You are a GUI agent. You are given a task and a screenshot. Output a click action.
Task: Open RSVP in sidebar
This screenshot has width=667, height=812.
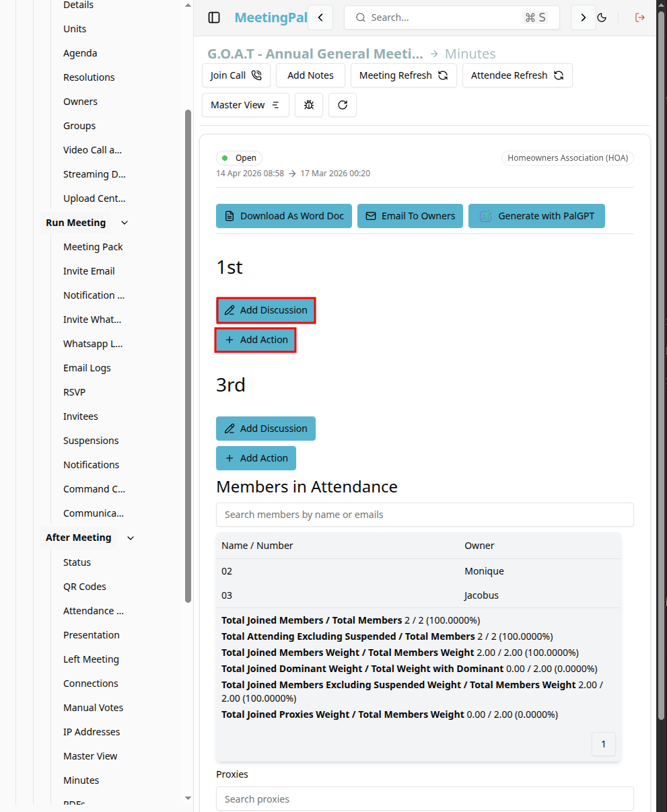point(74,392)
